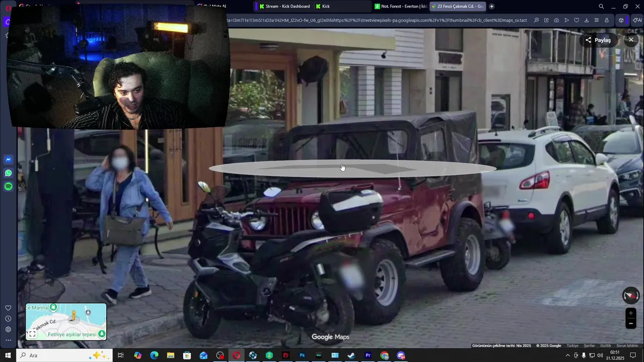The image size is (644, 362).
Task: Close the Street View panel
Action: click(631, 40)
